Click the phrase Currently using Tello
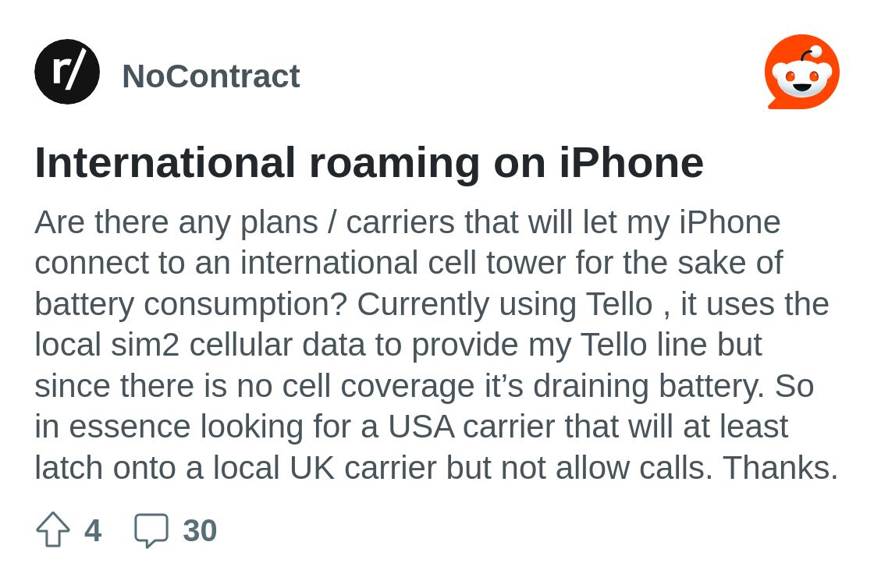 click(504, 305)
